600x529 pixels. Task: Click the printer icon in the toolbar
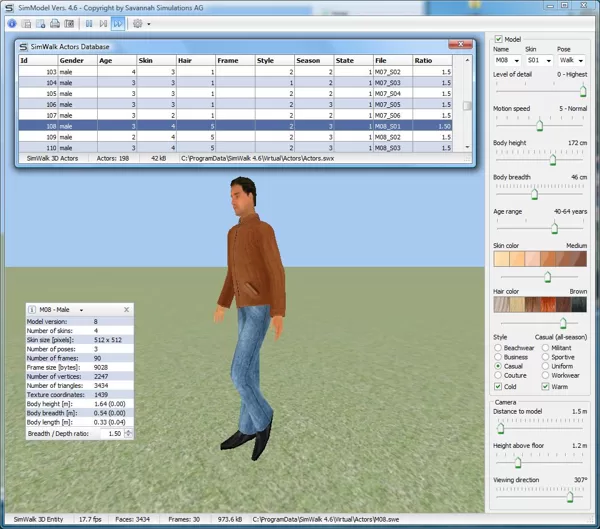pos(55,24)
